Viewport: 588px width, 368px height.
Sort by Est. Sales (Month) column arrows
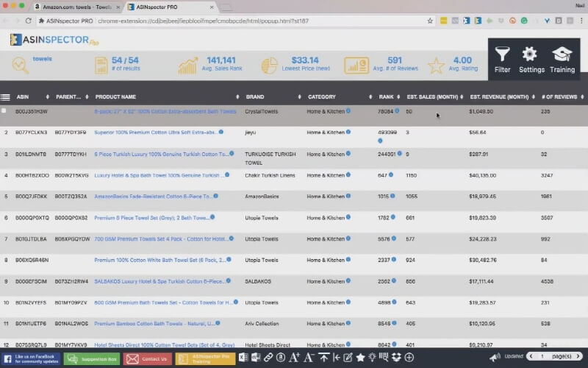coord(462,97)
